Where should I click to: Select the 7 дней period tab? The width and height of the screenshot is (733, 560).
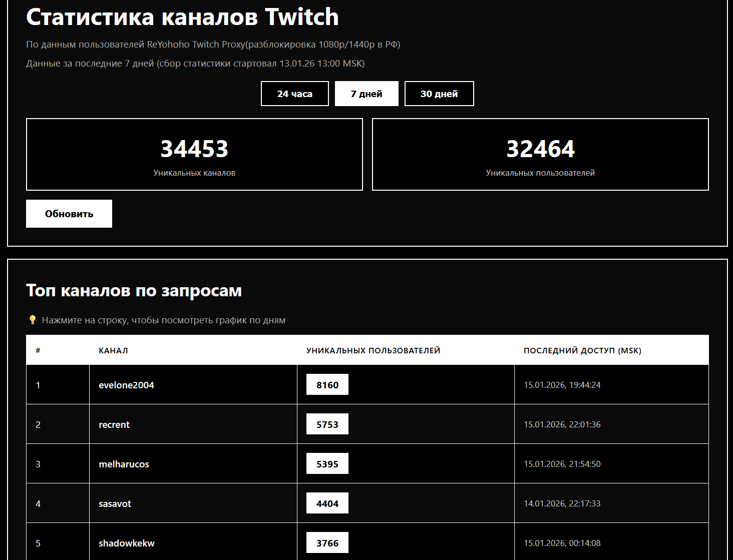366,94
